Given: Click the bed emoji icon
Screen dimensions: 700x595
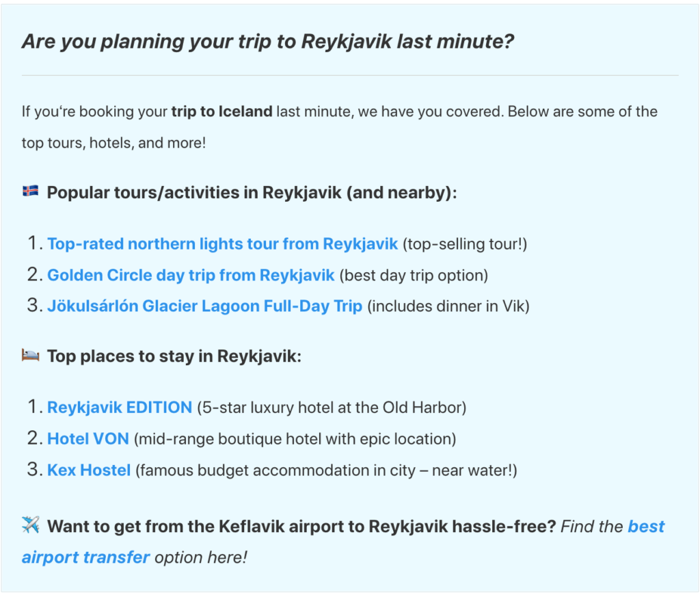Looking at the screenshot, I should coord(30,356).
